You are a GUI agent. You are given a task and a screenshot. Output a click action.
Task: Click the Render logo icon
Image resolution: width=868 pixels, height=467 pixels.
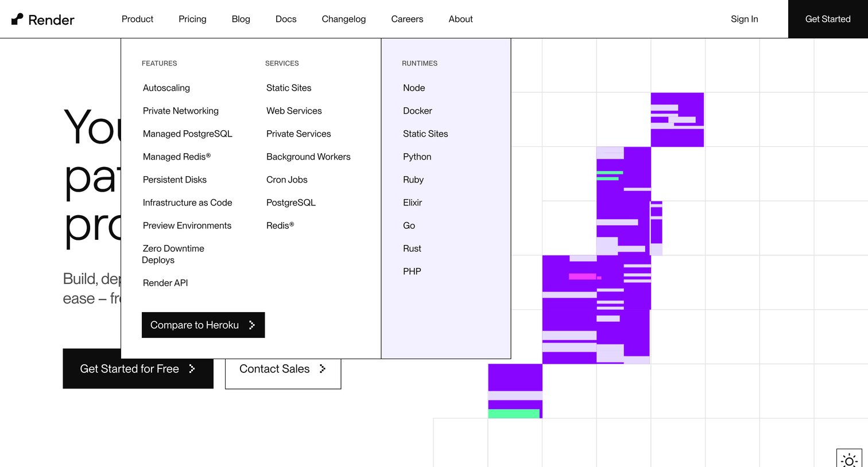point(17,20)
